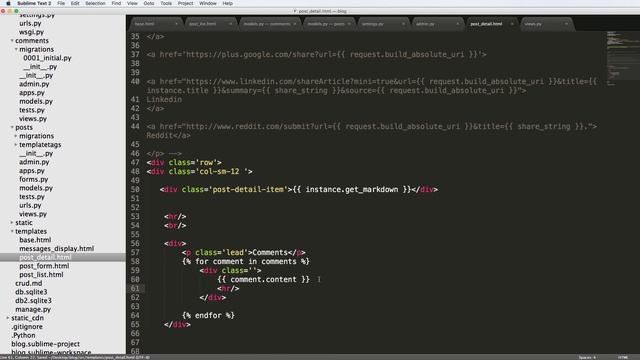Open post_form.html in the sidebar
The height and width of the screenshot is (360, 640).
click(44, 266)
